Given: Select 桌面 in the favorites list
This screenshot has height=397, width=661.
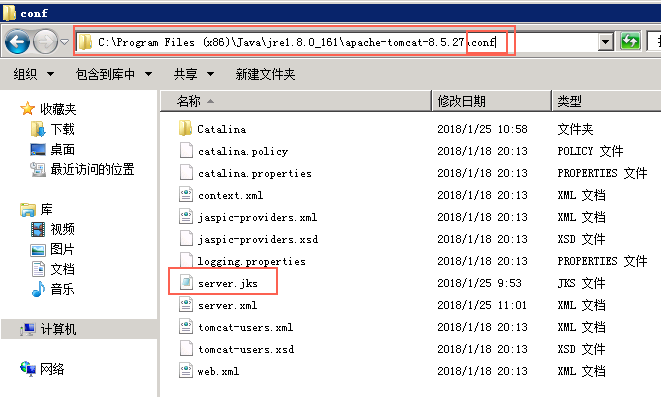Looking at the screenshot, I should coord(62,149).
